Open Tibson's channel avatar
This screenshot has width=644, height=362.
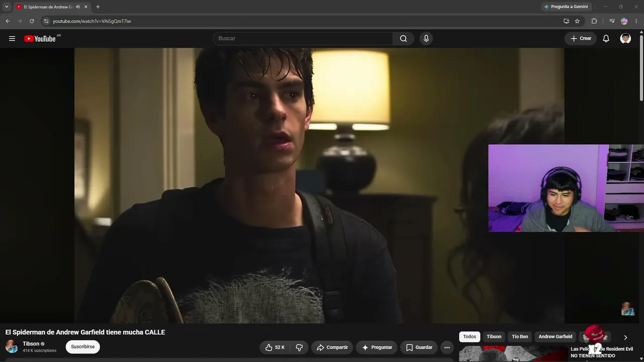click(x=12, y=346)
